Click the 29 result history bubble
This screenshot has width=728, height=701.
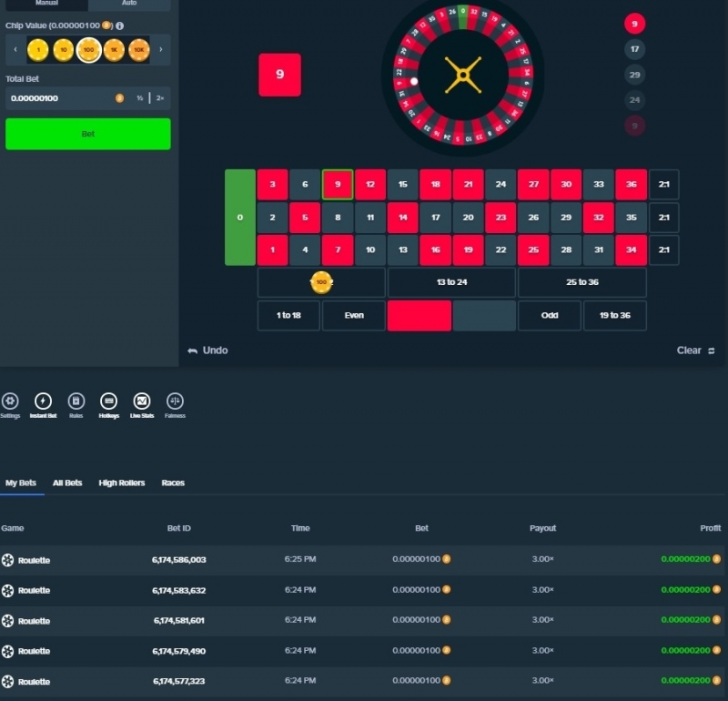click(634, 75)
